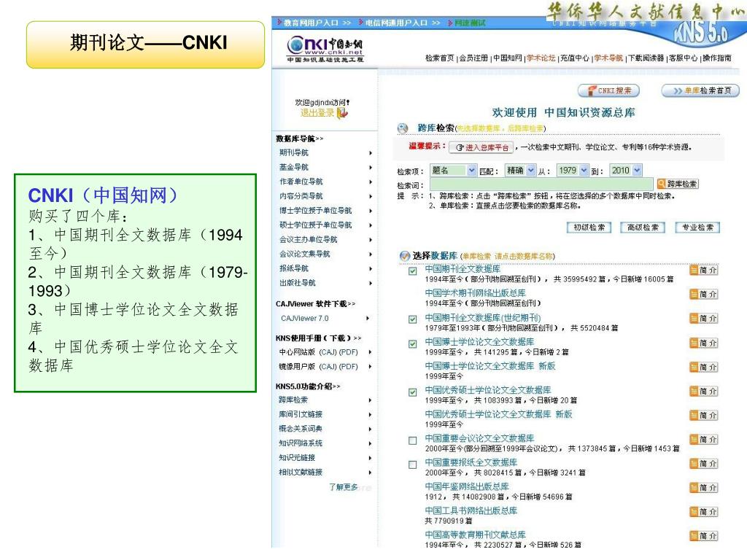Select 出版社导航 in sidebar

point(298,283)
